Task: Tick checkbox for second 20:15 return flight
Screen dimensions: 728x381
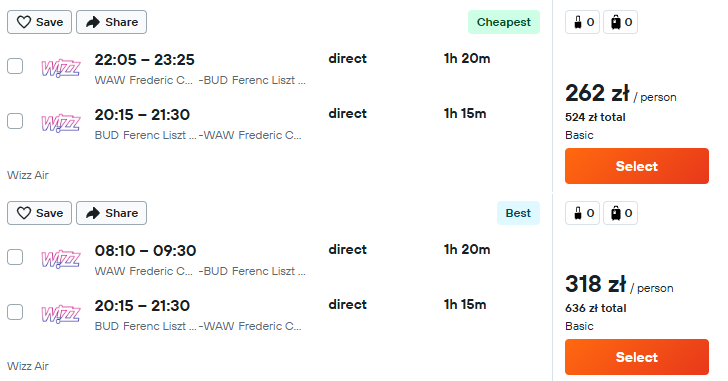Action: click(x=15, y=312)
